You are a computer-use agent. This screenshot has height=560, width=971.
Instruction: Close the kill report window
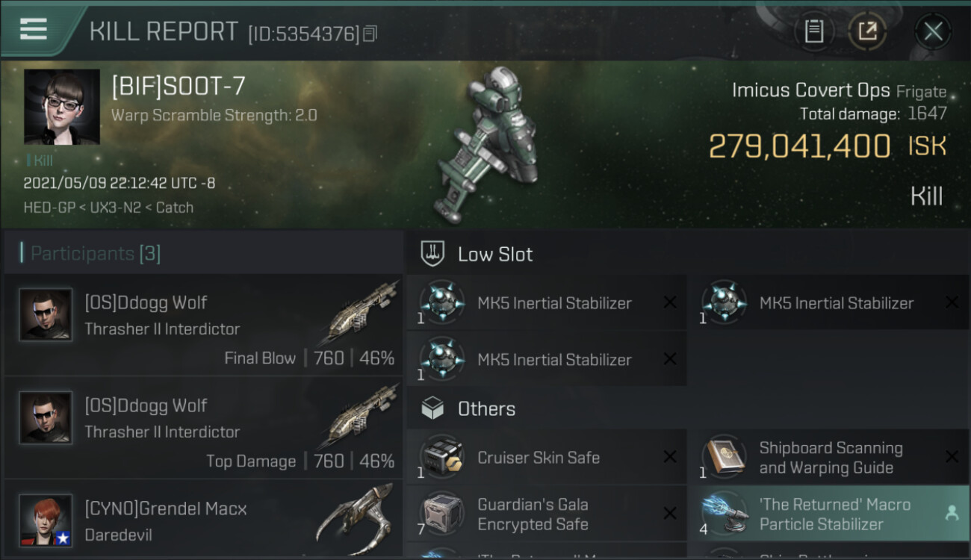click(933, 31)
